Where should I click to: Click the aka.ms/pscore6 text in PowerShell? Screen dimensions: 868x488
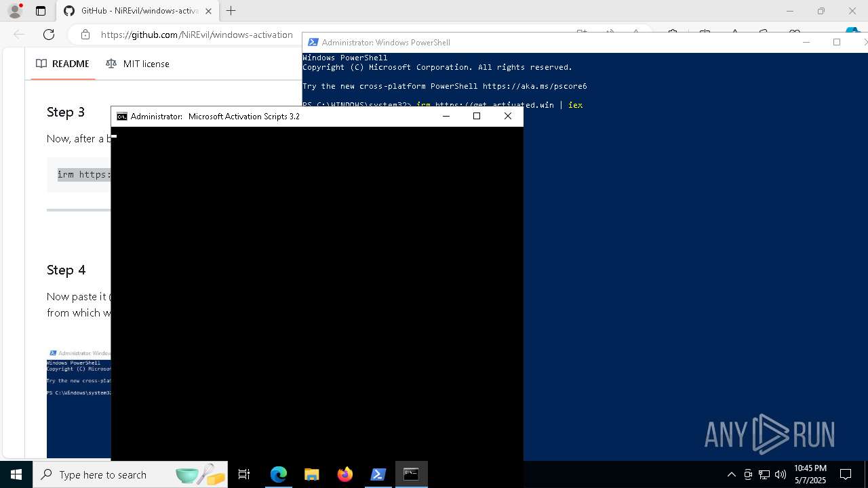[534, 86]
